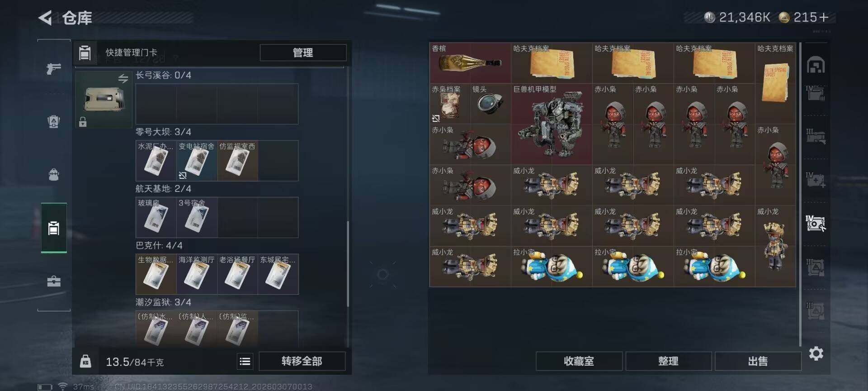Select the highlighted IV camera storage tab
The width and height of the screenshot is (868, 391).
coord(816,223)
